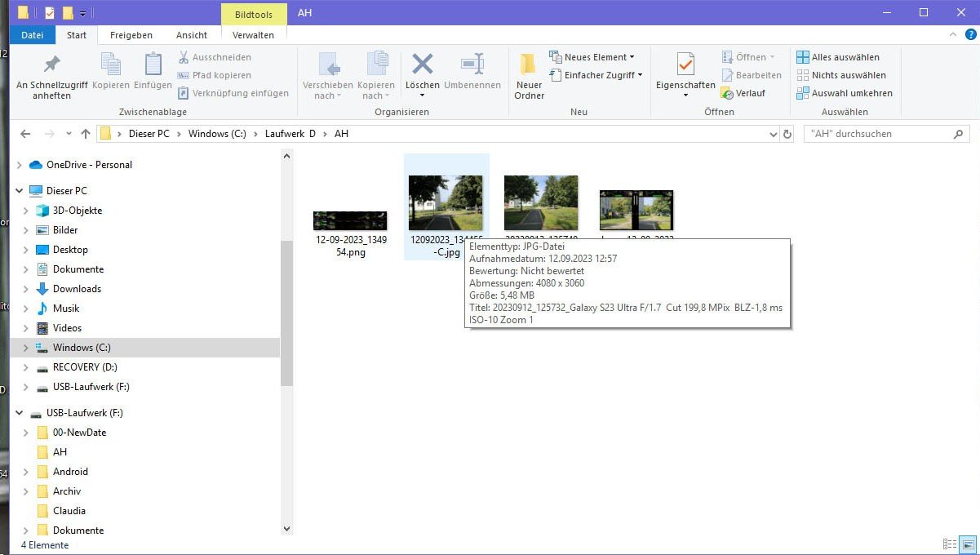Click the up-arrow parent folder button
This screenshot has height=555, width=980.
[x=86, y=134]
